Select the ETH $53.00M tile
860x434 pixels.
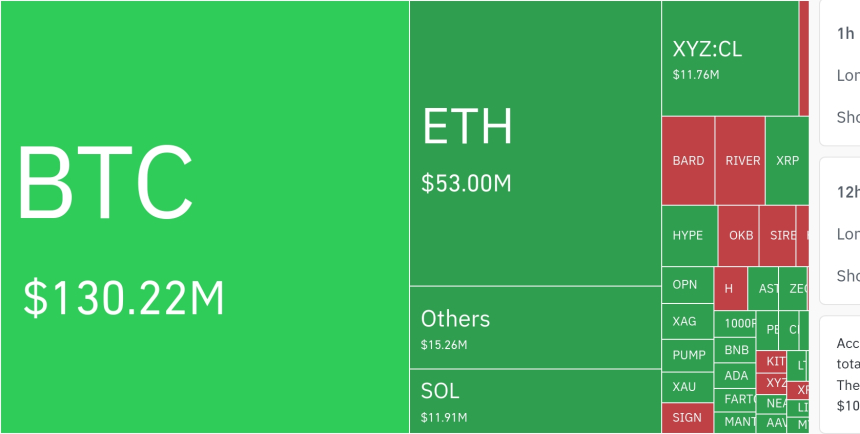click(x=534, y=143)
